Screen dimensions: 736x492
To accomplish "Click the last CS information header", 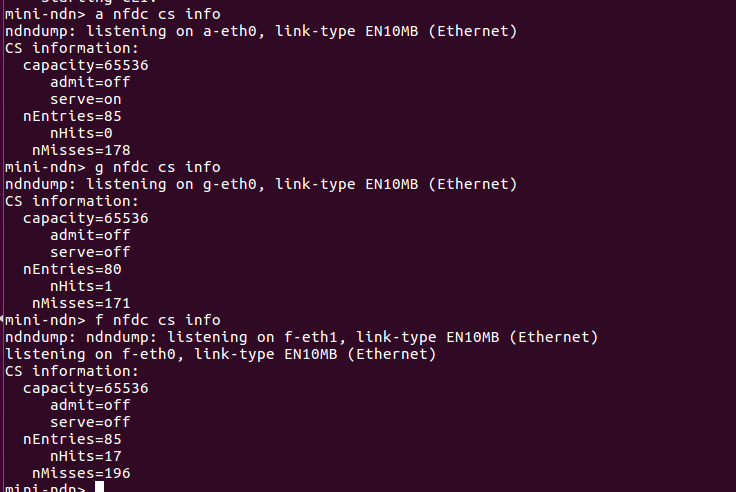I will click(72, 371).
